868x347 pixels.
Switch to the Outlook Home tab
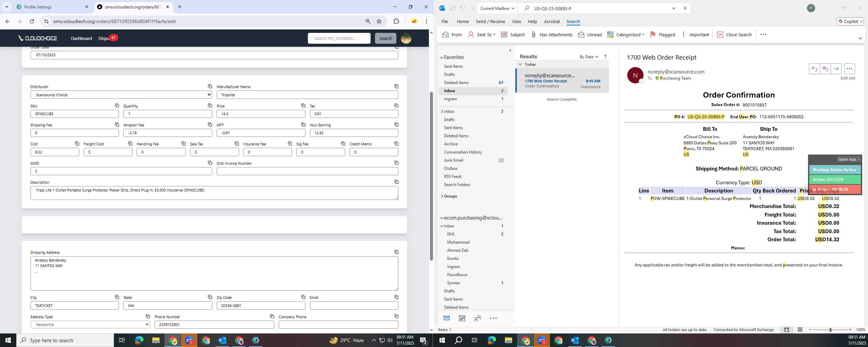tap(462, 21)
